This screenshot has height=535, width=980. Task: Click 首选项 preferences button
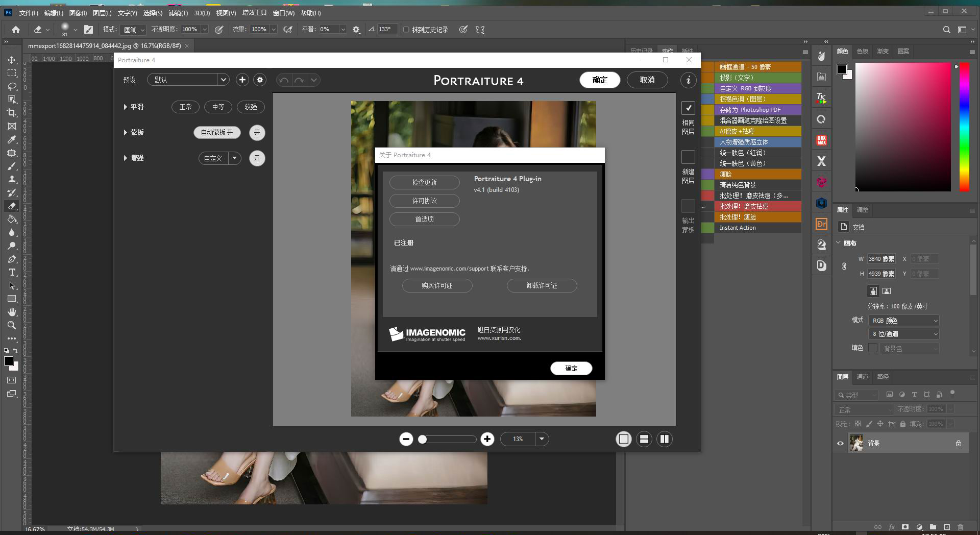coord(425,219)
